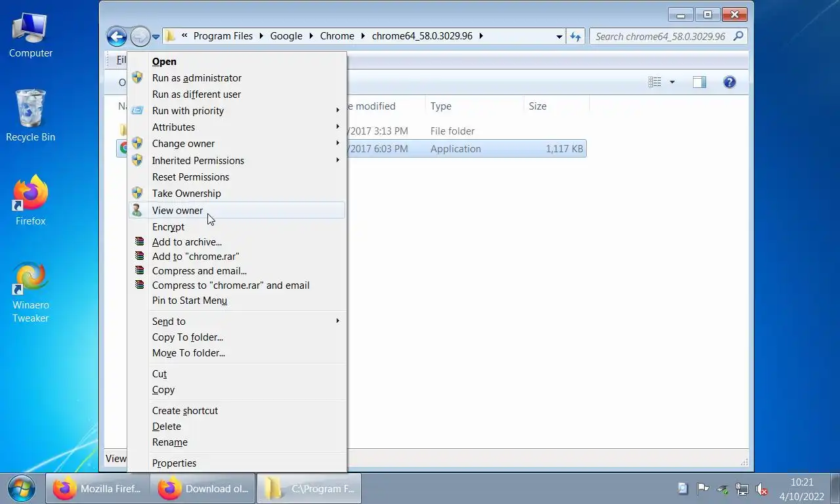Click the shield icon beside Run as administrator

pos(137,77)
